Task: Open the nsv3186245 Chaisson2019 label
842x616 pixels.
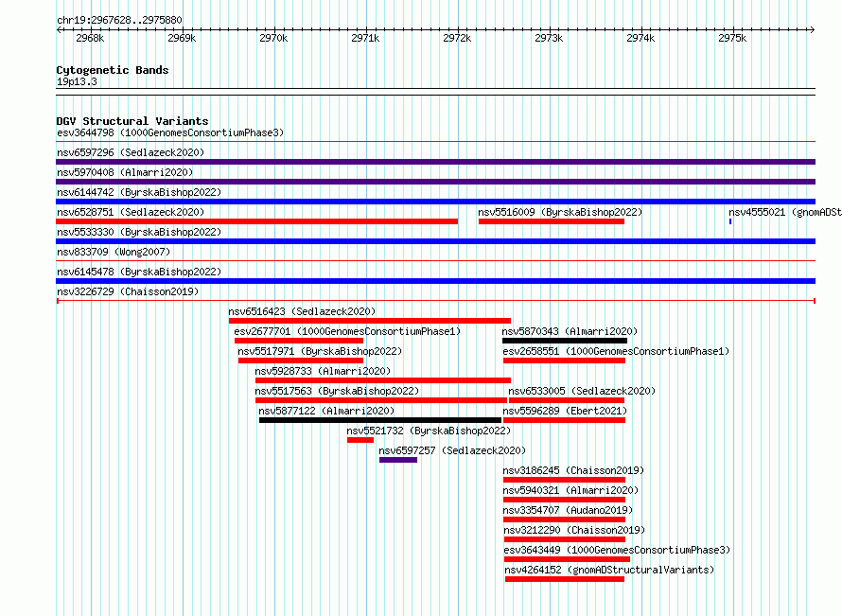Action: [x=573, y=470]
